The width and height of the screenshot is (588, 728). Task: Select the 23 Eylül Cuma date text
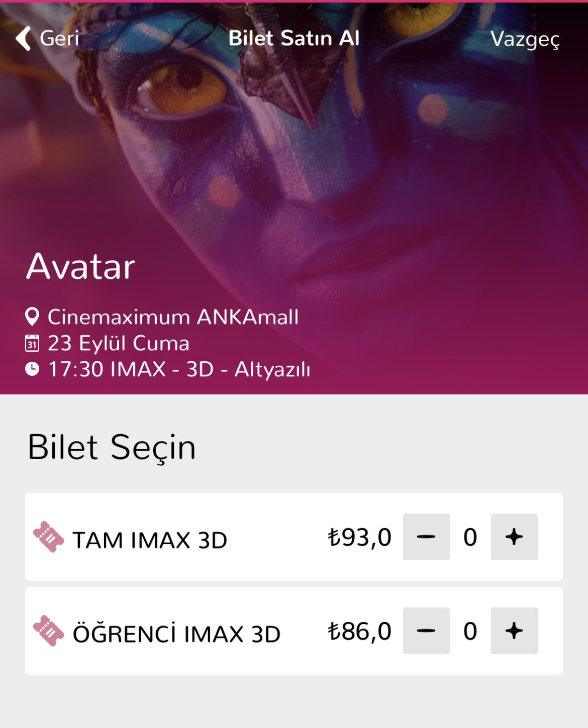pos(119,343)
